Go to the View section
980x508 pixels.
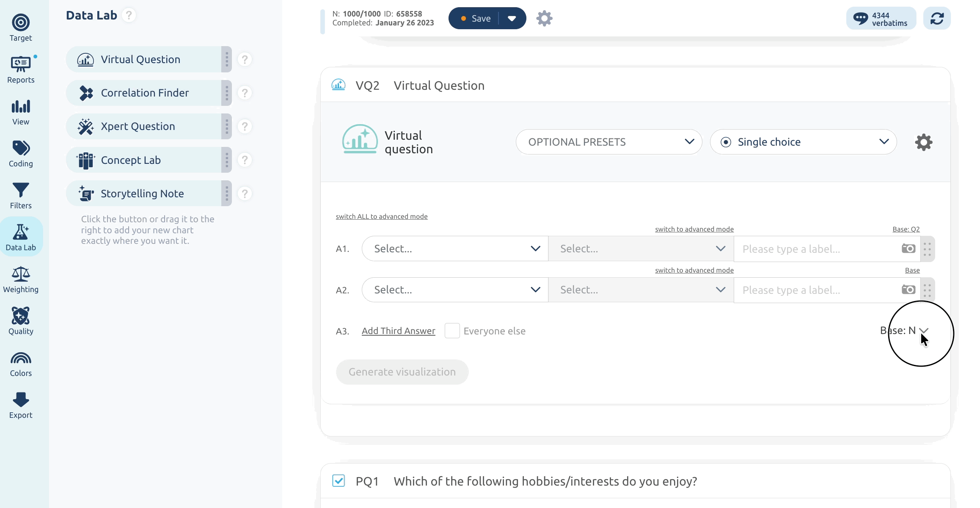point(21,112)
